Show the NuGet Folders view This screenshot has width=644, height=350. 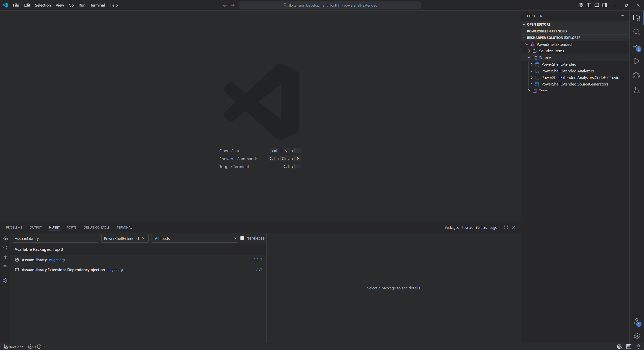click(481, 228)
